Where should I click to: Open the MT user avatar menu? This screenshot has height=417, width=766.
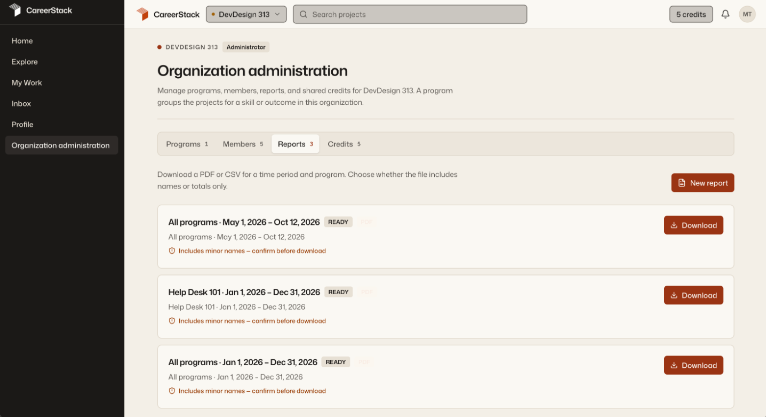click(x=747, y=14)
